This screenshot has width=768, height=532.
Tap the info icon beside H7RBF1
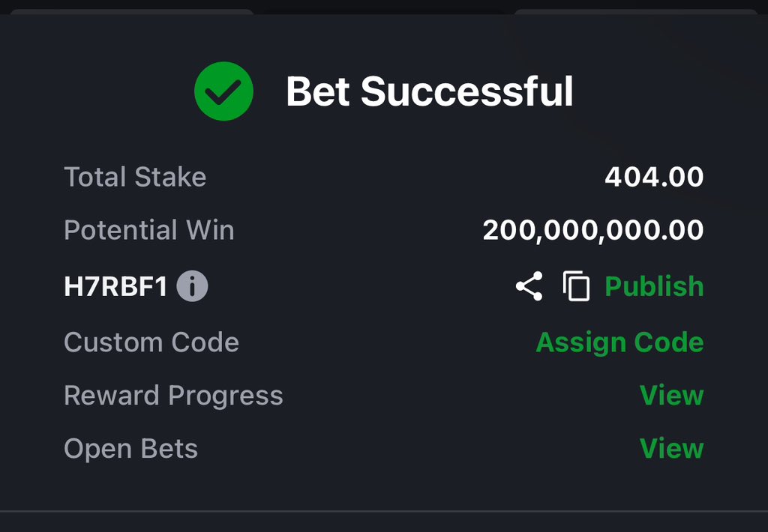(x=192, y=286)
